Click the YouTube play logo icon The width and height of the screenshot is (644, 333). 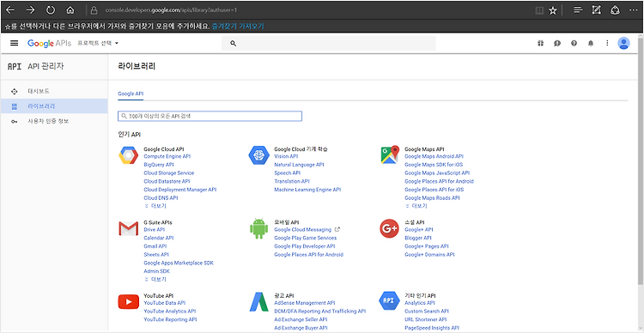129,302
